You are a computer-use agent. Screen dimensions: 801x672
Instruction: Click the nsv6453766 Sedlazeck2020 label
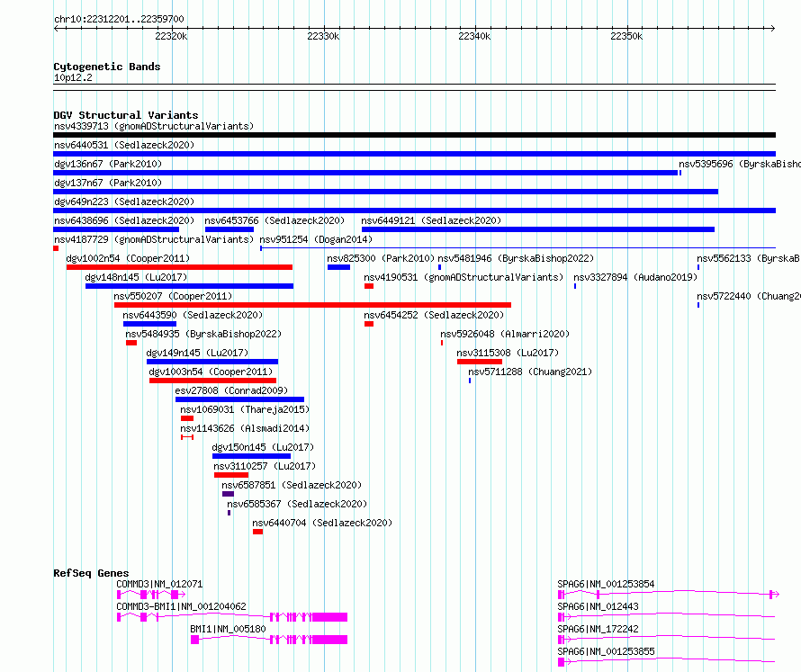tap(274, 220)
